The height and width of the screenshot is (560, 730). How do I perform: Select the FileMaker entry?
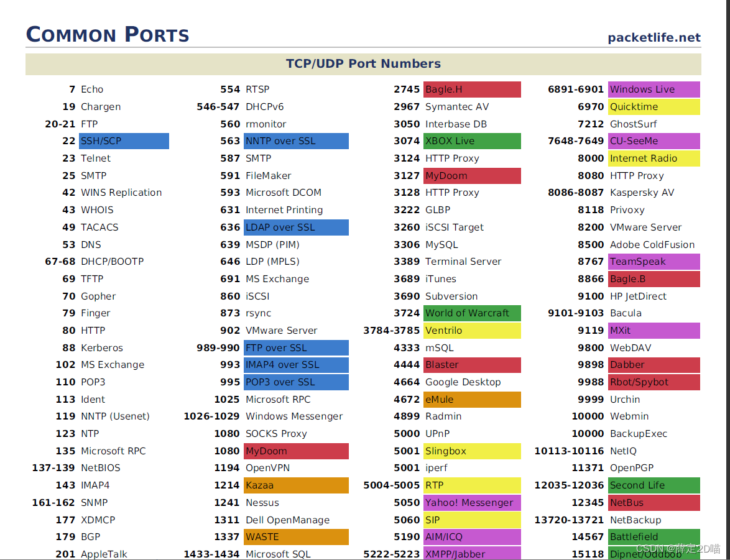click(x=268, y=175)
